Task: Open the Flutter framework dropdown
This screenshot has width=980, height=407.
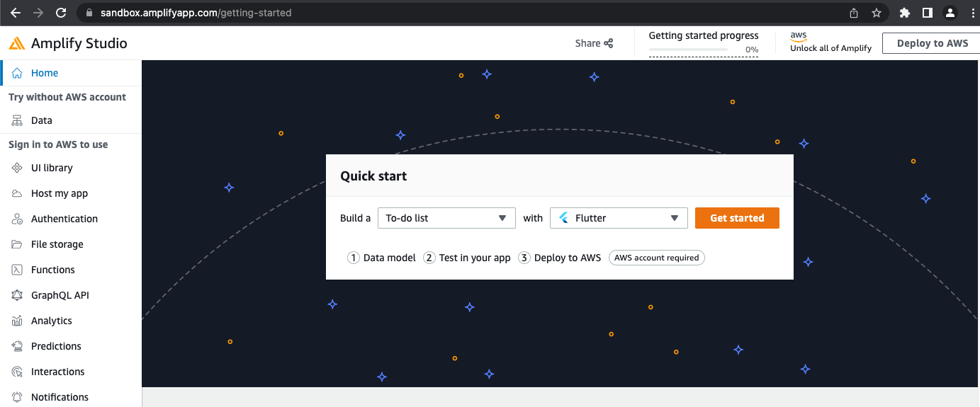Action: pyautogui.click(x=619, y=218)
